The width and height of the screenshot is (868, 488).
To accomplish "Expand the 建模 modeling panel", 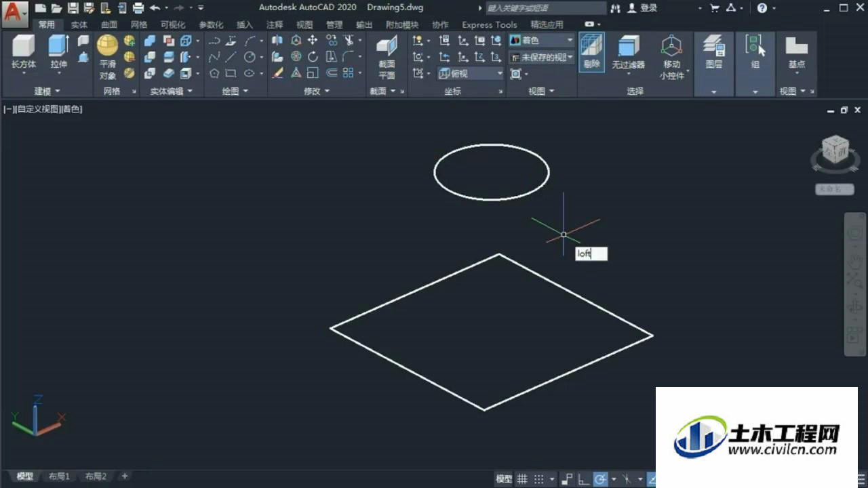I will (47, 91).
